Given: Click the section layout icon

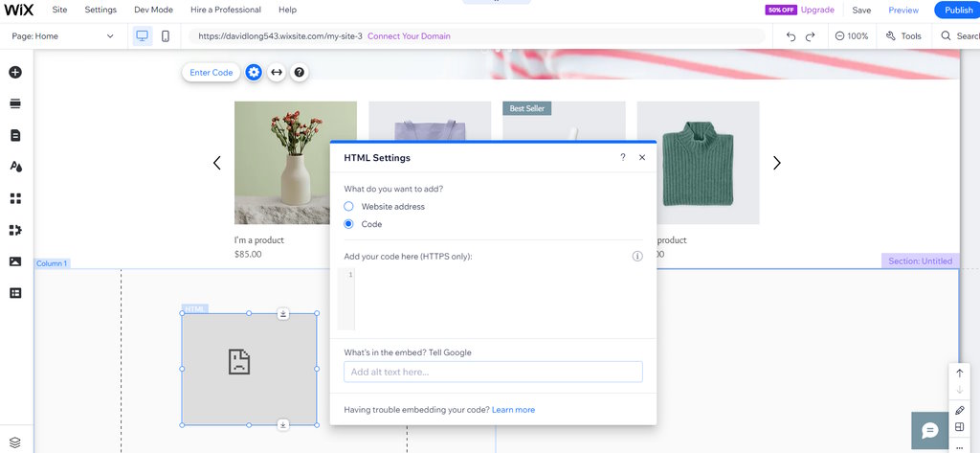Looking at the screenshot, I should (x=959, y=427).
